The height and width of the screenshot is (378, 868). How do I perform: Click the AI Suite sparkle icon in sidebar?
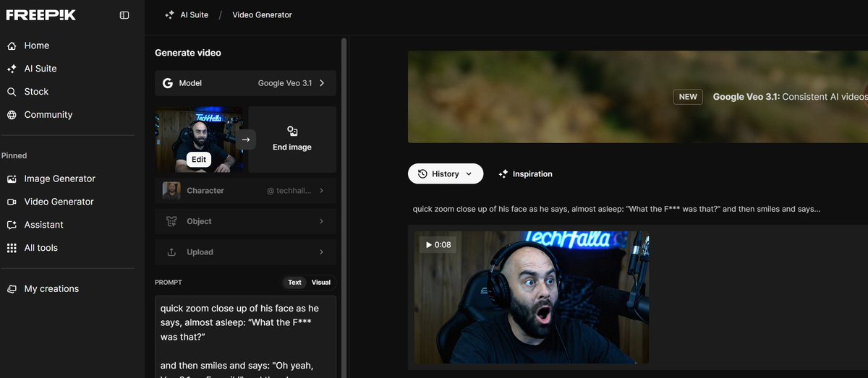click(12, 69)
